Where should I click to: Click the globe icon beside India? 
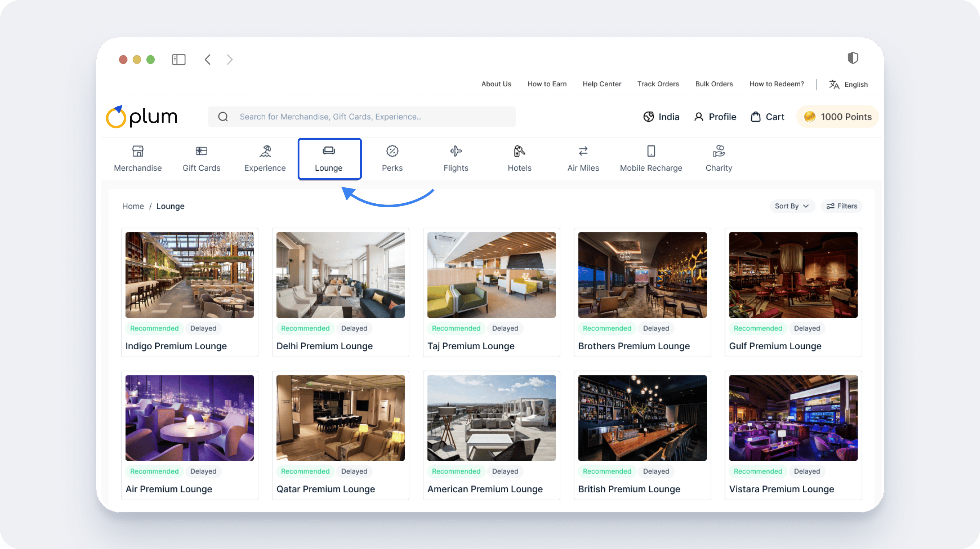649,117
